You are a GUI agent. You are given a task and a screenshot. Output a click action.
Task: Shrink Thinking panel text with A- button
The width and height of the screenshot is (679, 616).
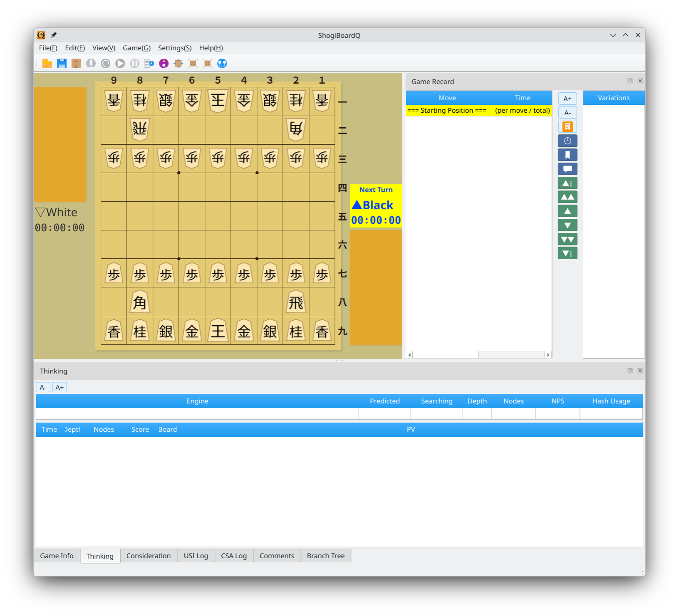[43, 387]
